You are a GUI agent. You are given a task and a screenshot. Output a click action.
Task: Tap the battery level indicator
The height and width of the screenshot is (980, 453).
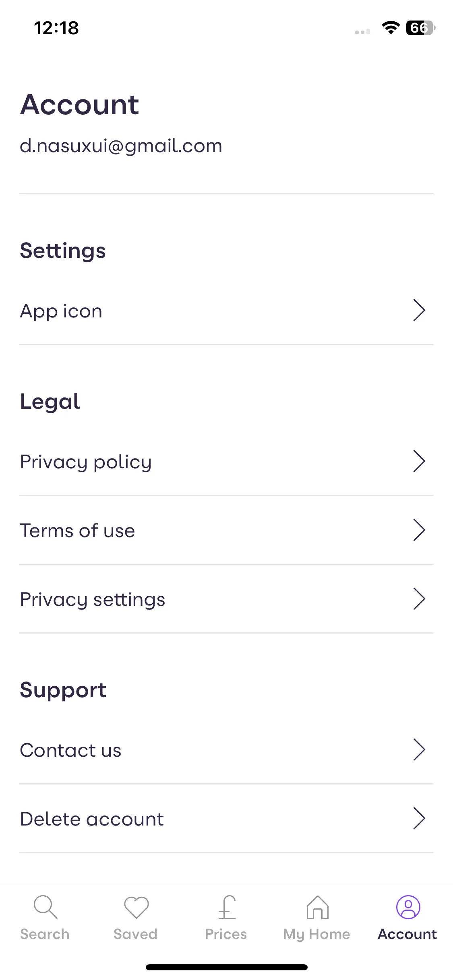pyautogui.click(x=420, y=28)
